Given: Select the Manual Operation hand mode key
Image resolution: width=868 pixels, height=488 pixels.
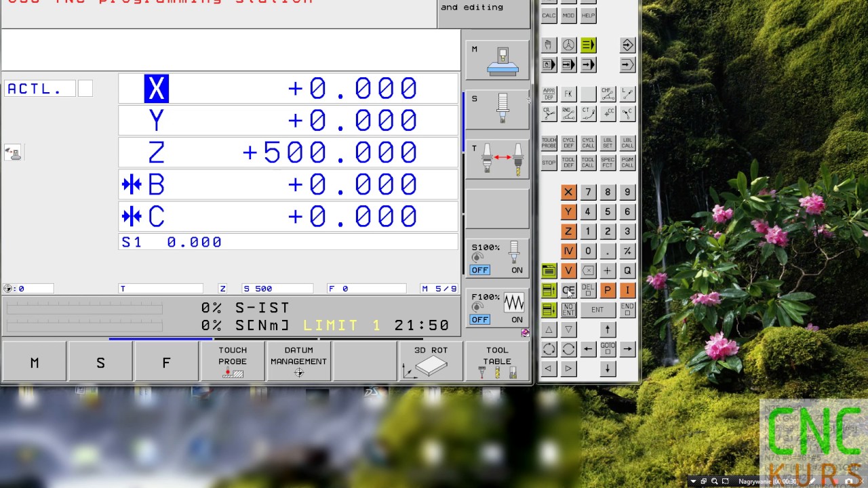Looking at the screenshot, I should [549, 45].
